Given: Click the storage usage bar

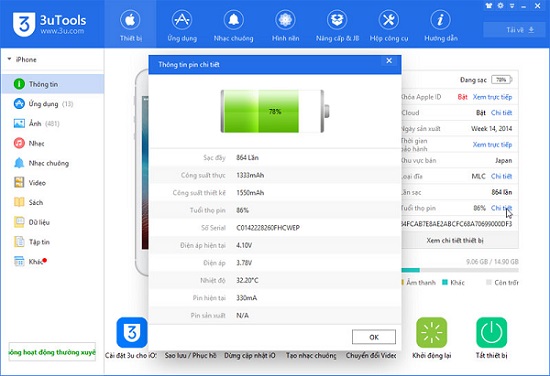Looking at the screenshot, I should 460,270.
